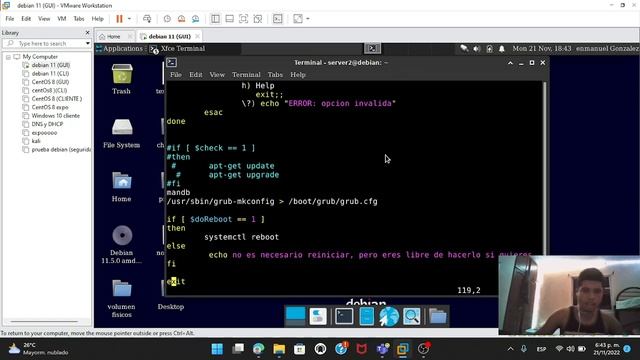Launch terminal emulator from Xfce dock
The width and height of the screenshot is (640, 360).
pos(344,316)
